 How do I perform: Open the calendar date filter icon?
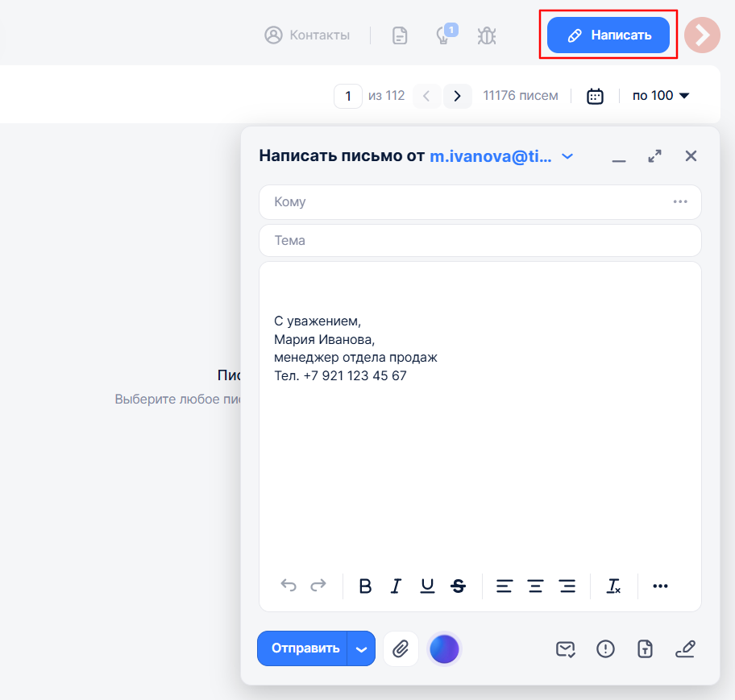point(595,96)
